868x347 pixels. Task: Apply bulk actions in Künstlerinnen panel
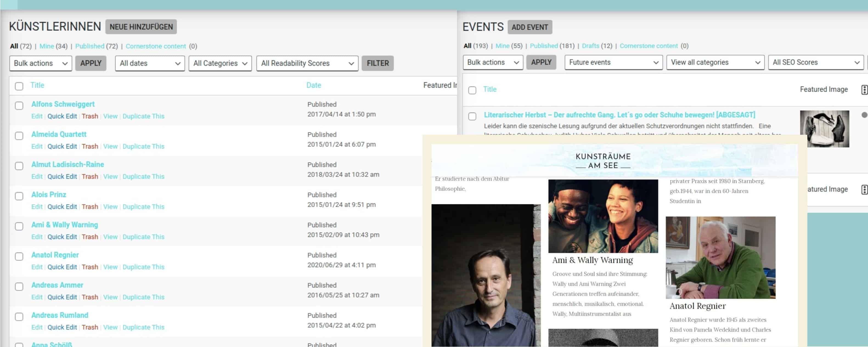[91, 63]
